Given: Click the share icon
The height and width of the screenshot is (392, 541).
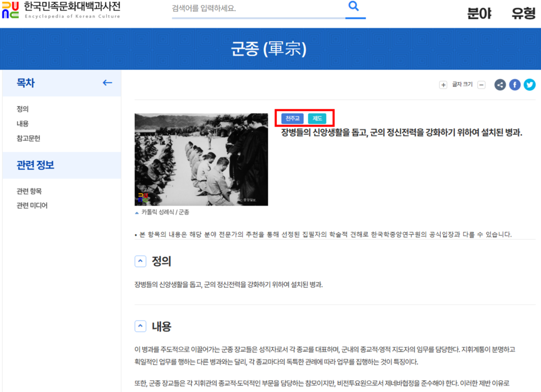Looking at the screenshot, I should (500, 85).
